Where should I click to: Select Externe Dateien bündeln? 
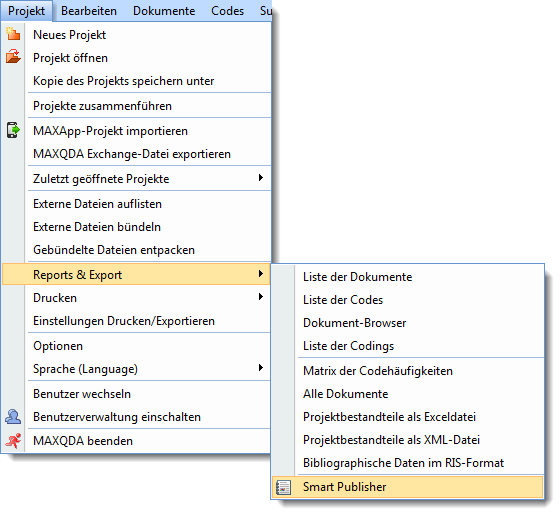coord(136,226)
